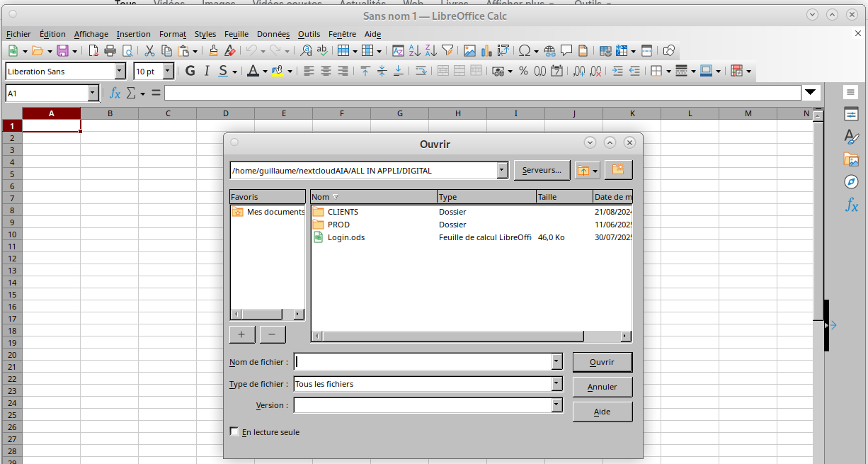
Task: Toggle center horizontally button
Action: (x=326, y=71)
